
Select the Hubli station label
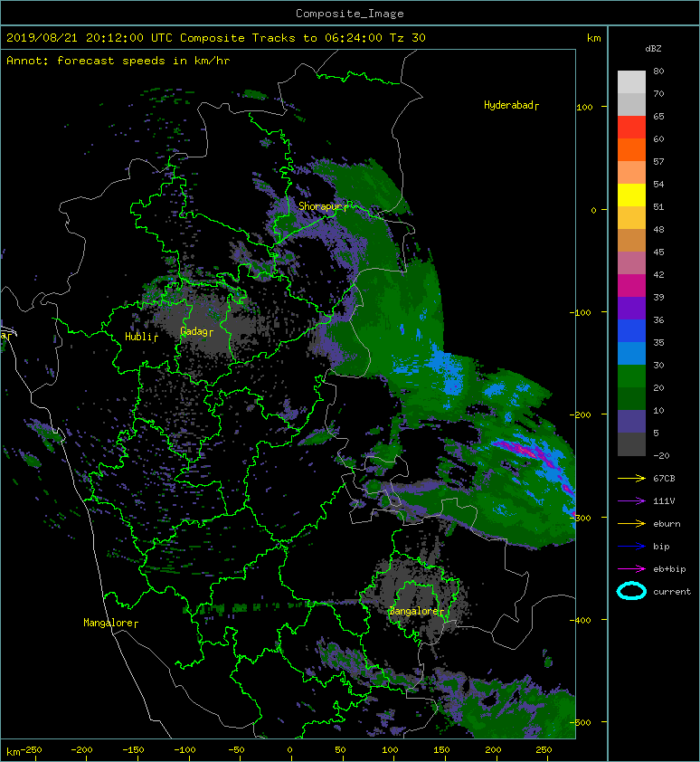[x=141, y=337]
